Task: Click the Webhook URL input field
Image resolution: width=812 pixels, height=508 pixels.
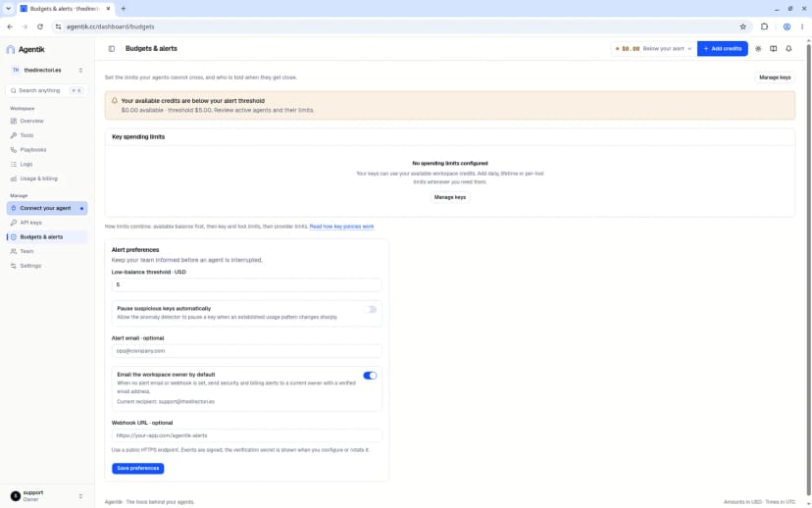Action: [x=246, y=435]
